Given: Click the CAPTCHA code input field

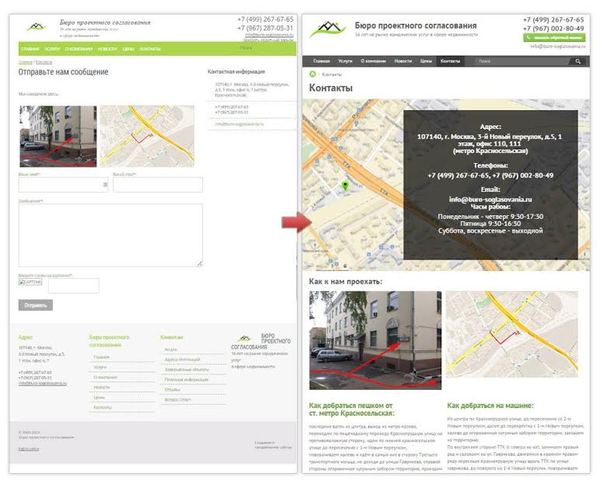Looking at the screenshot, I should coord(74,285).
